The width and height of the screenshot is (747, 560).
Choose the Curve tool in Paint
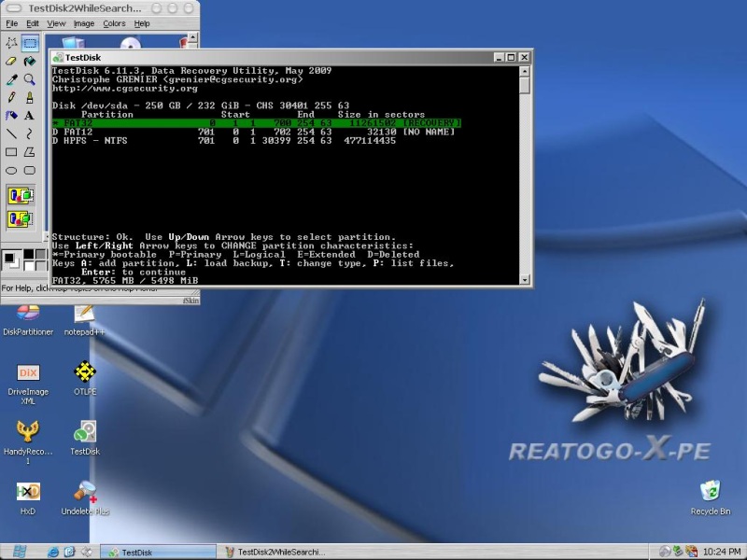point(30,133)
